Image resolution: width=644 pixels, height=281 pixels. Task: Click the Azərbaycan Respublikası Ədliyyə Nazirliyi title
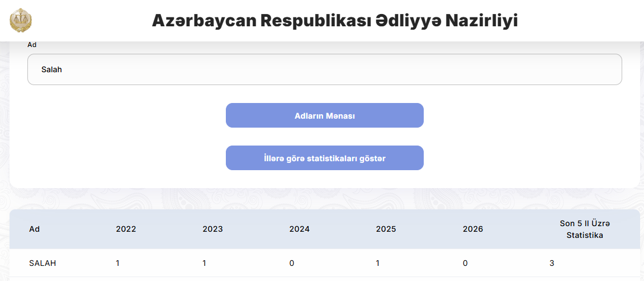(x=335, y=21)
